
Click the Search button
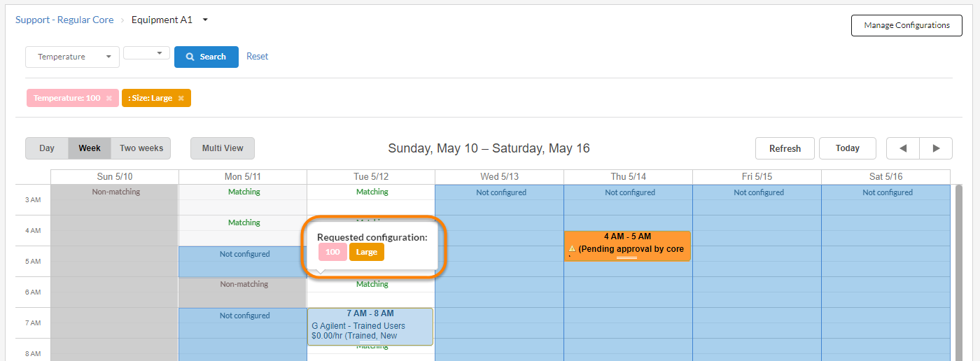[x=206, y=57]
